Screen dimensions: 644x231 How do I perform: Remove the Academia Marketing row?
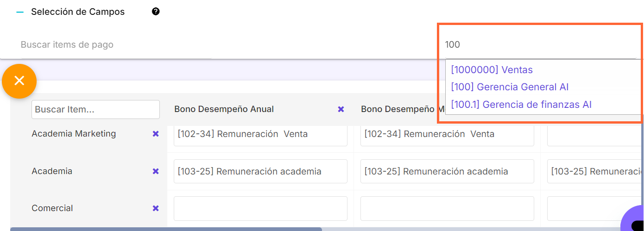point(156,134)
